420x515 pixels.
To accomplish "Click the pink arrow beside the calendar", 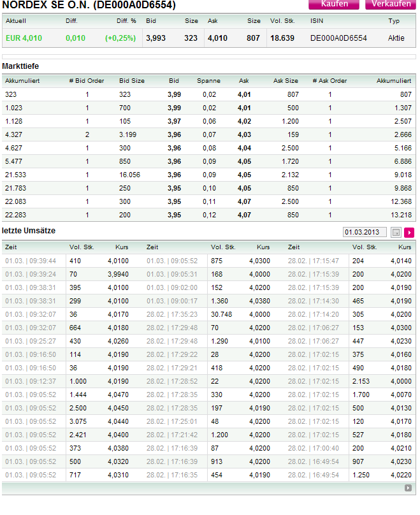I will point(409,233).
